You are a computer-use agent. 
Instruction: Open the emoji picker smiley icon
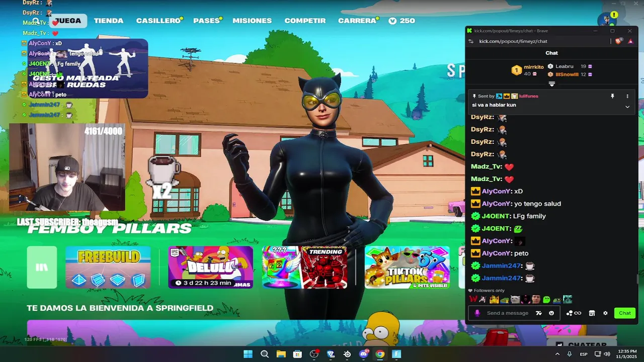click(x=551, y=313)
